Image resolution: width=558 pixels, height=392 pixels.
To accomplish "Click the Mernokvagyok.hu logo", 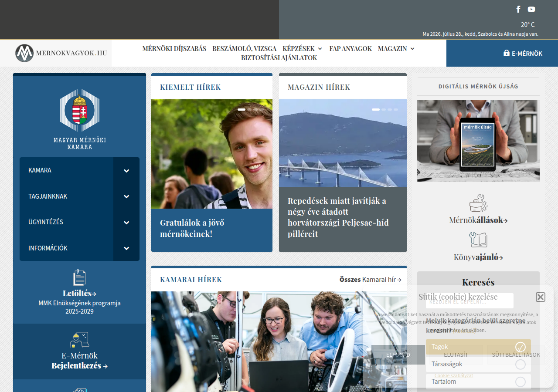I will [61, 53].
